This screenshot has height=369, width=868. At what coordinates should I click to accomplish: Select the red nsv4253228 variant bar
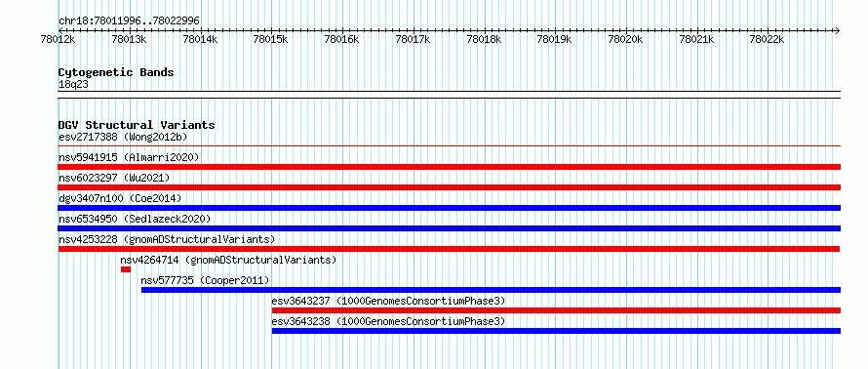(450, 249)
